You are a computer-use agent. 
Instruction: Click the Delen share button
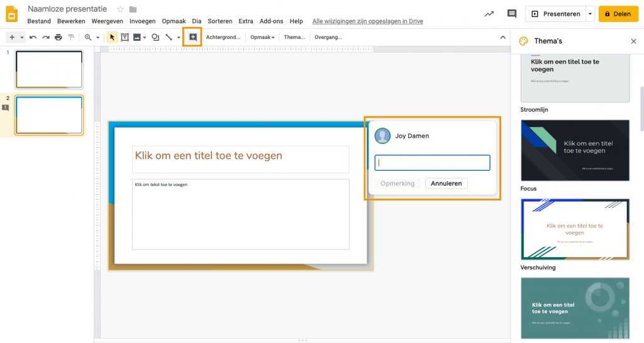point(618,14)
